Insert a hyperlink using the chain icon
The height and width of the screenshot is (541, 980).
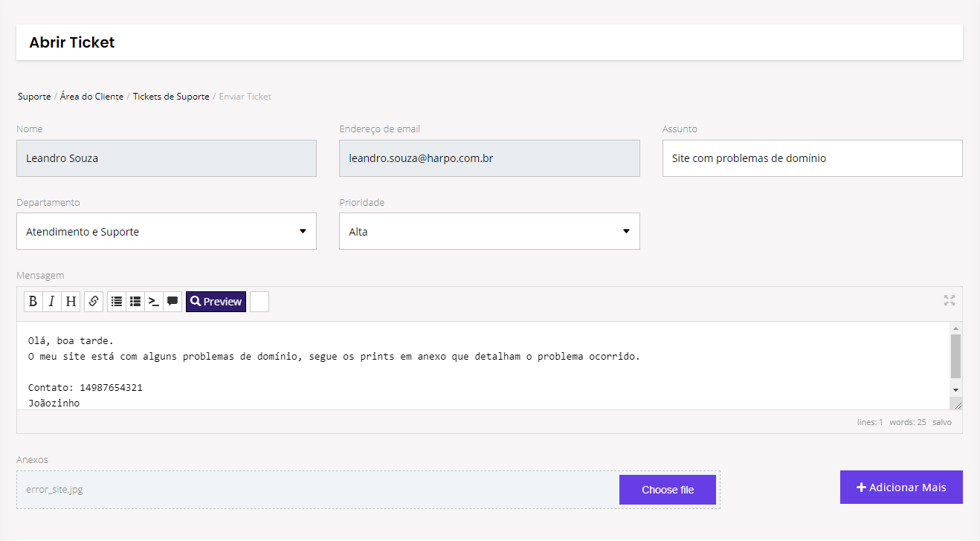coord(94,302)
